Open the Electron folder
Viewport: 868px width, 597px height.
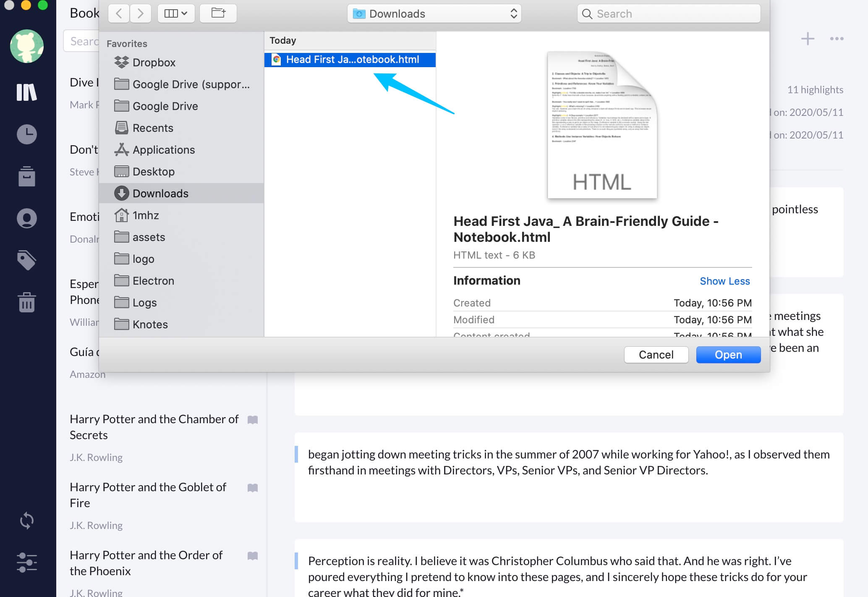click(181, 280)
